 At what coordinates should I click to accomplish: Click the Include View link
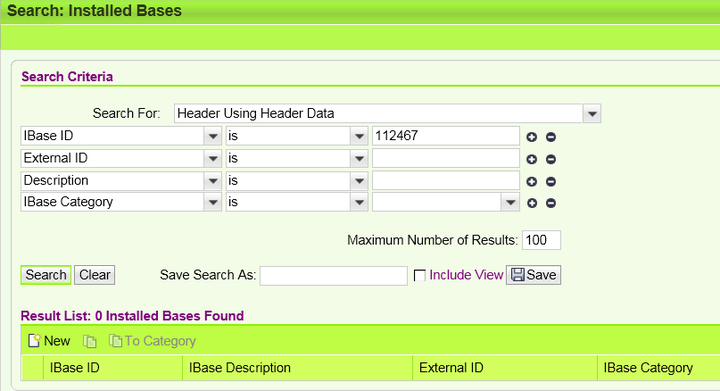tap(466, 275)
